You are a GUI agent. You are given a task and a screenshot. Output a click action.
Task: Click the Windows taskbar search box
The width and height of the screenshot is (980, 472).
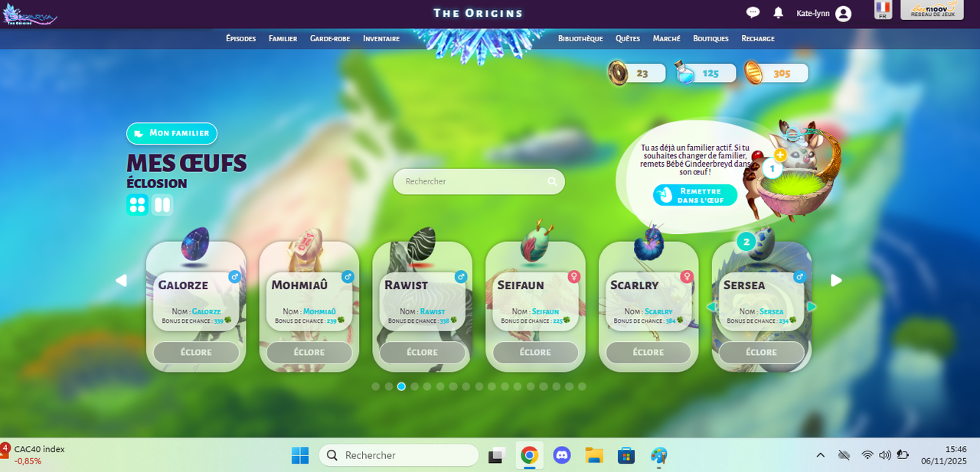click(399, 455)
